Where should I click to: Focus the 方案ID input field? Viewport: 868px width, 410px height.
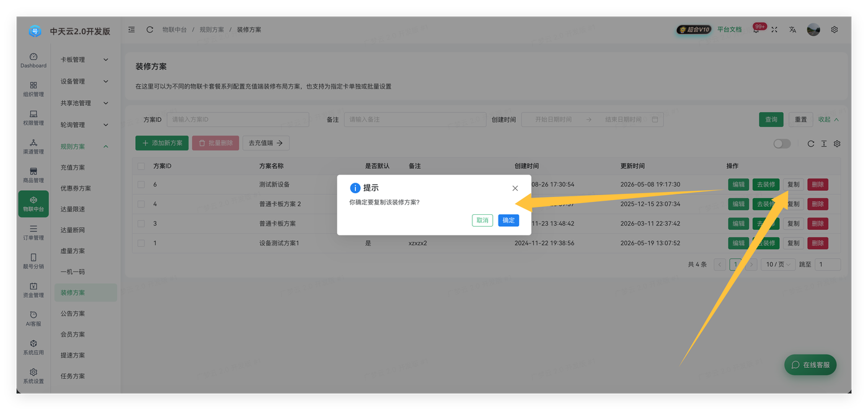tap(238, 120)
